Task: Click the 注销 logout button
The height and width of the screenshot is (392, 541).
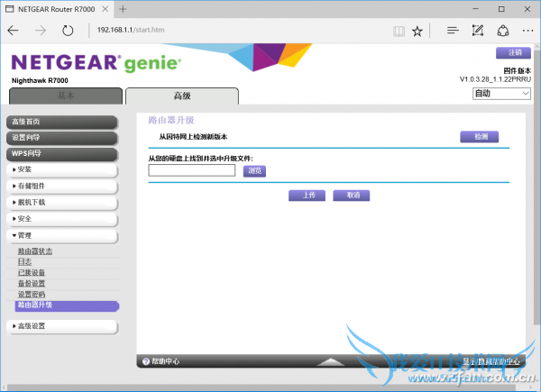Action: [513, 53]
